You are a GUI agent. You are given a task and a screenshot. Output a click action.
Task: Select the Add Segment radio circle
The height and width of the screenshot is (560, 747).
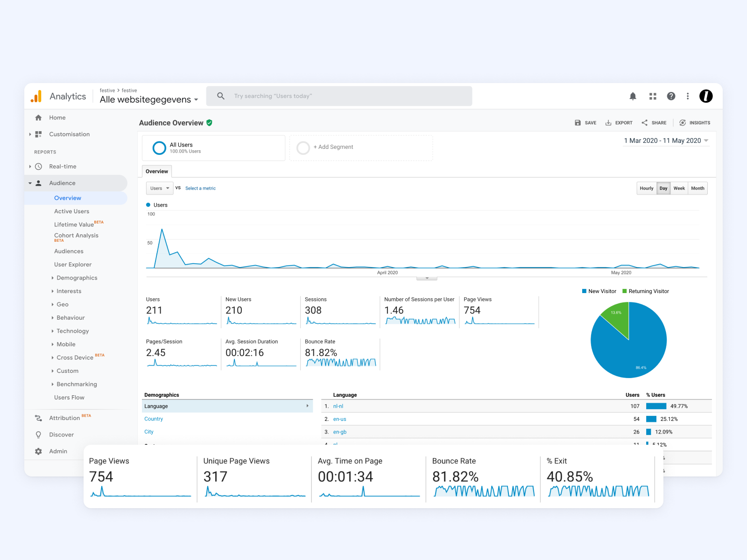[303, 147]
